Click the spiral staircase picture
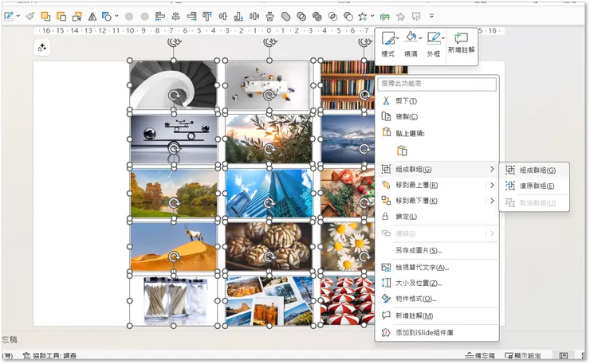 pyautogui.click(x=174, y=85)
